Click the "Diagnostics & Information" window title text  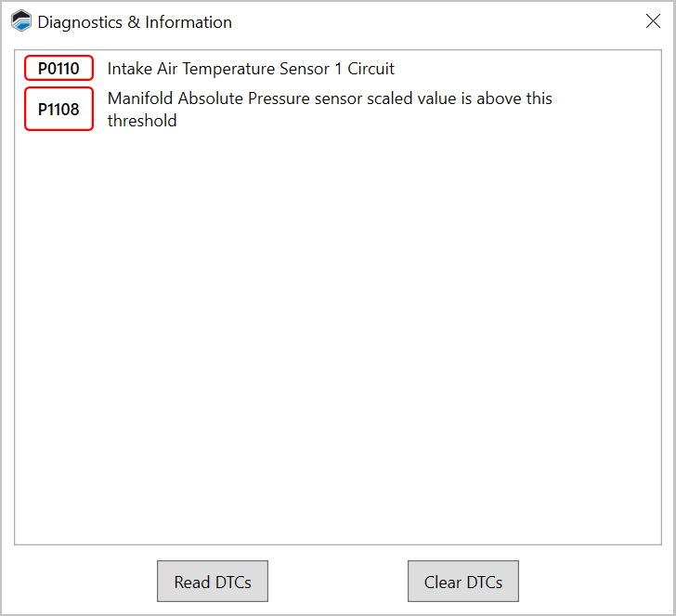(x=135, y=22)
